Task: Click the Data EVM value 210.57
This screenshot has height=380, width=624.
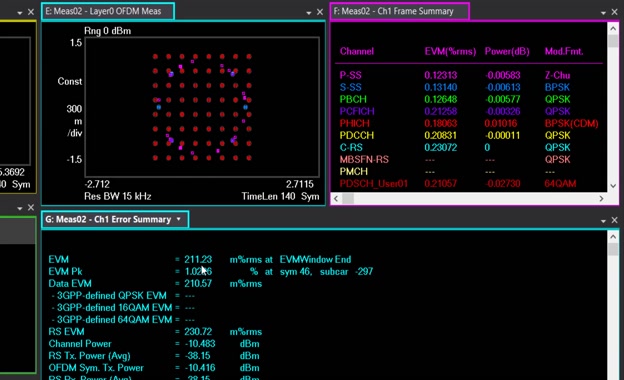Action: click(x=198, y=283)
